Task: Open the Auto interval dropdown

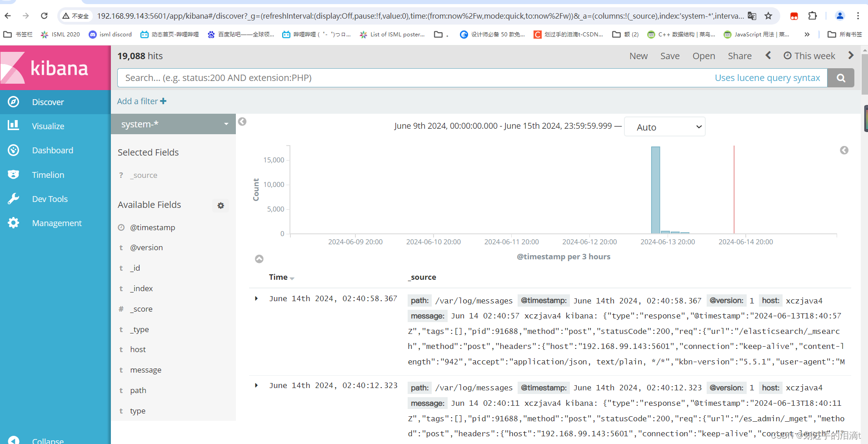Action: point(665,127)
